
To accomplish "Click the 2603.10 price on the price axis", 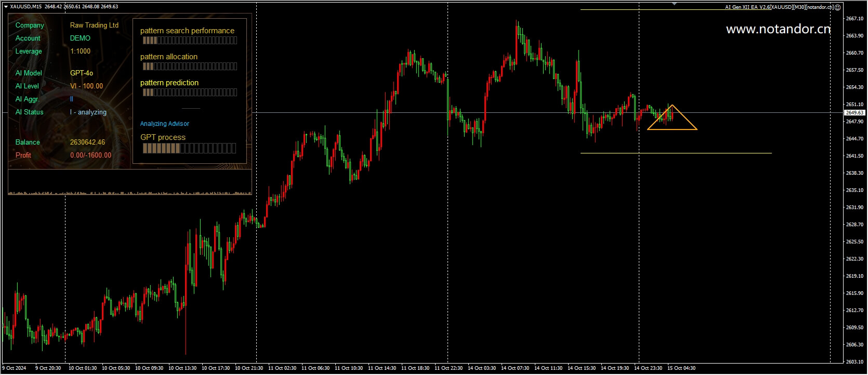I will 854,362.
